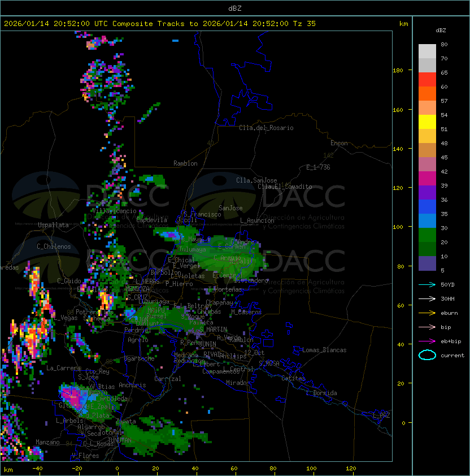Click the 'dBZ' title at the top
This screenshot has height=476, width=470.
point(235,8)
